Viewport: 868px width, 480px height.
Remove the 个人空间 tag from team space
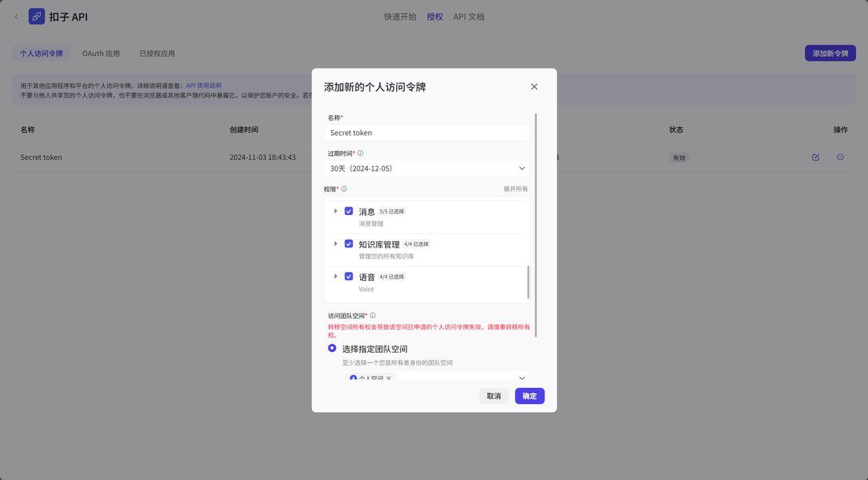click(x=389, y=378)
